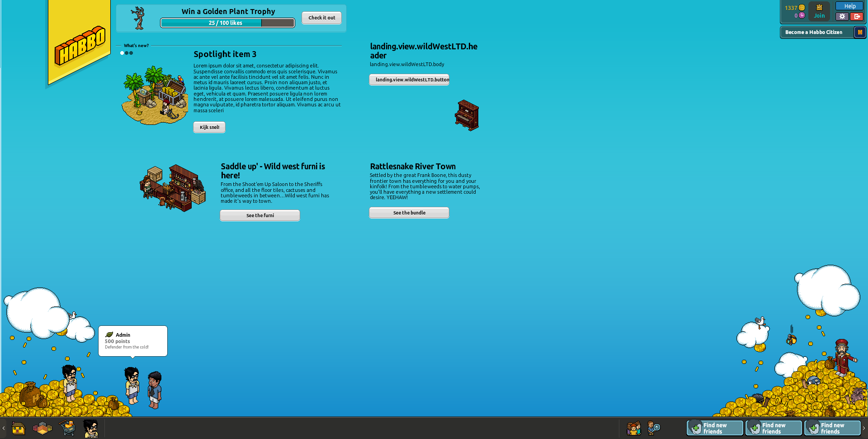Click the 1337 credits balance

791,8
